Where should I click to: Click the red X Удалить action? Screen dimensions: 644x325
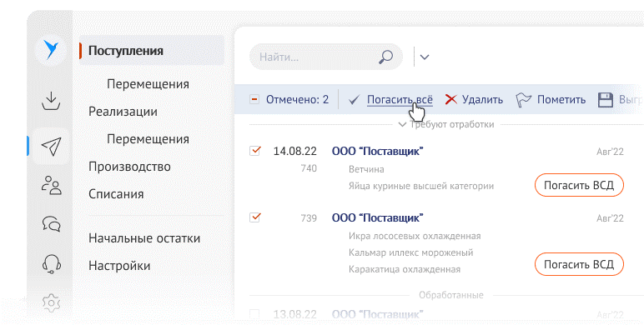coord(474,100)
